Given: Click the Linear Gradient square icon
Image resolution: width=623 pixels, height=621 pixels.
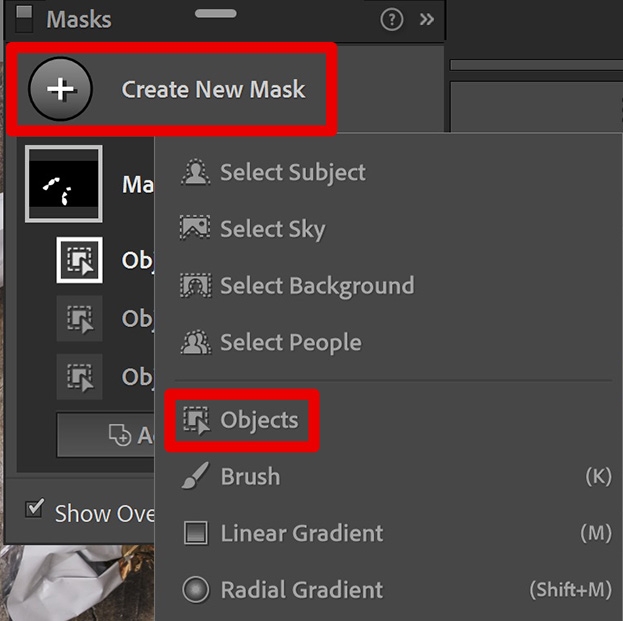Looking at the screenshot, I should point(195,533).
